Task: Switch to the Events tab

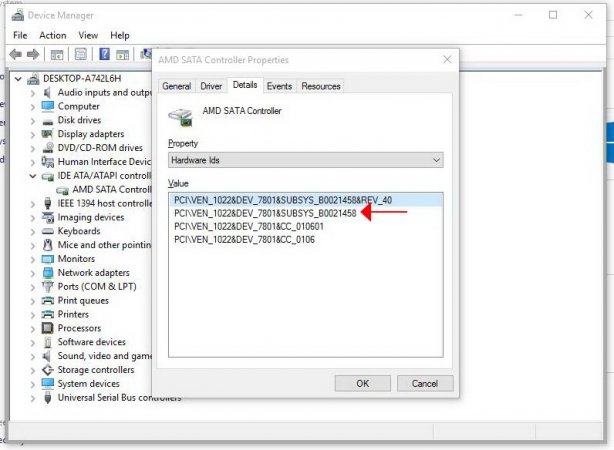Action: pos(279,86)
